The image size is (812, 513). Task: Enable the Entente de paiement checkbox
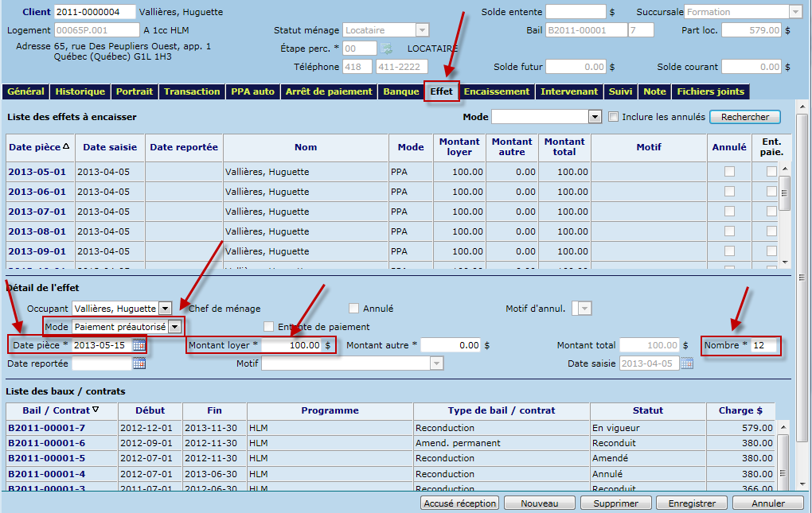pyautogui.click(x=269, y=327)
